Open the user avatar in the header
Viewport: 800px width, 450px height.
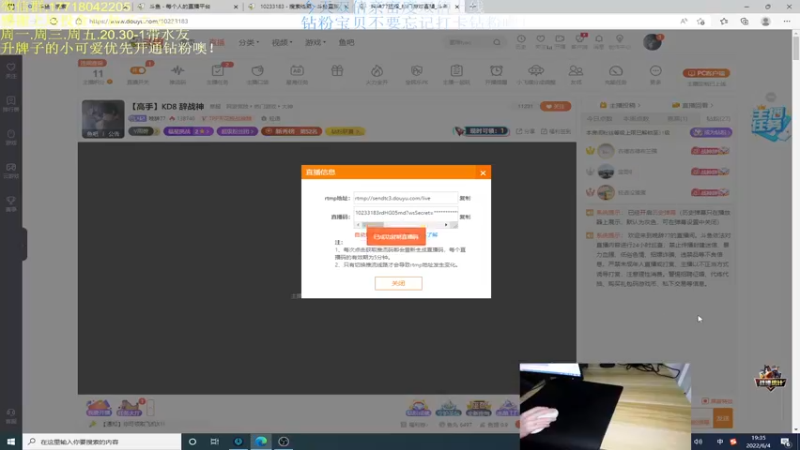pos(652,42)
